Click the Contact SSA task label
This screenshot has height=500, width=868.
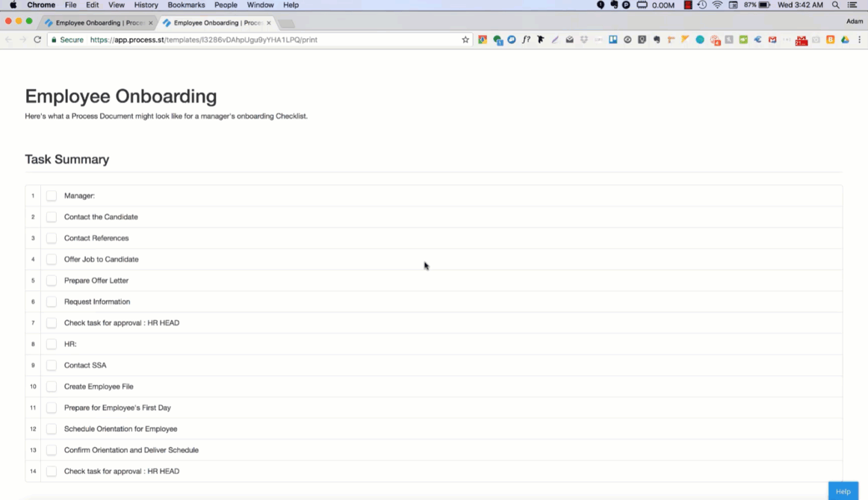(85, 365)
